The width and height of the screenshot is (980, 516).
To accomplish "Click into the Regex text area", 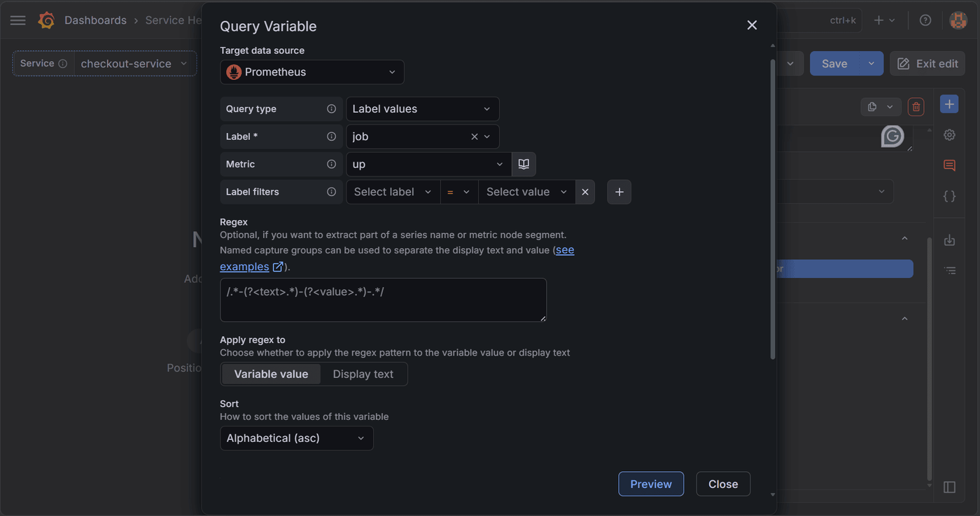I will [x=383, y=300].
